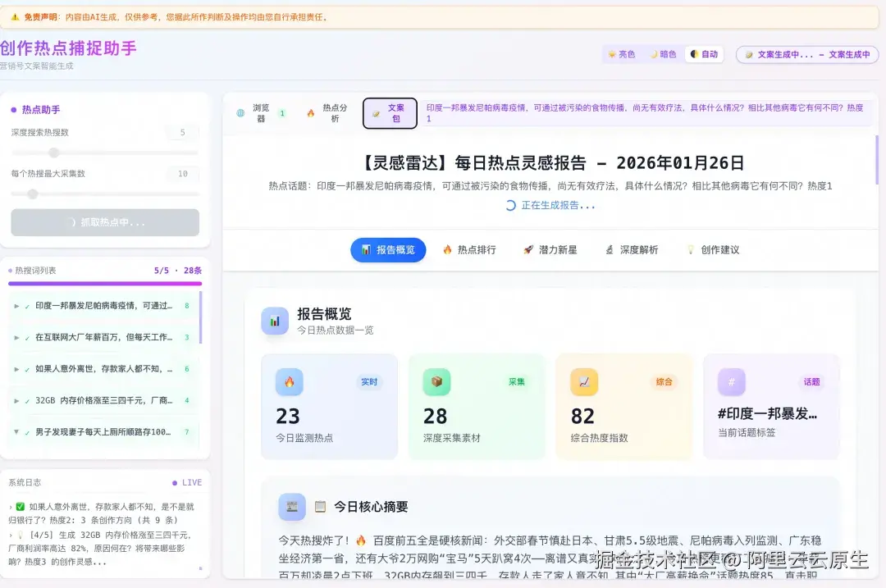Click the 采集 badge on the 28 card

[x=517, y=382]
